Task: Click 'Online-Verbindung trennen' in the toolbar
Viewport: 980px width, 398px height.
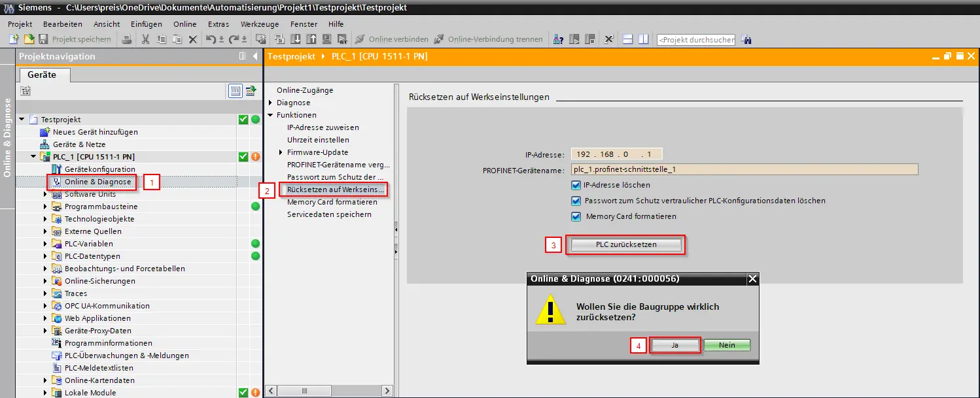Action: point(488,39)
